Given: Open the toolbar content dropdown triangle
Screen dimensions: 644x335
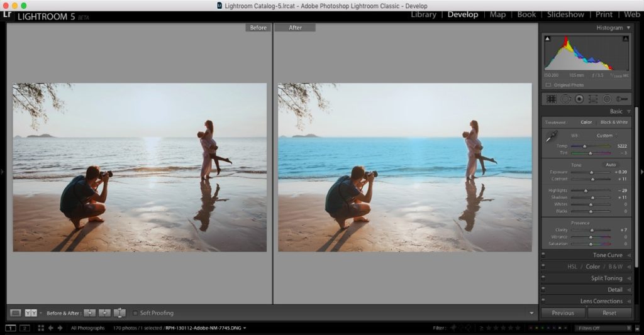Looking at the screenshot, I should pyautogui.click(x=531, y=313).
